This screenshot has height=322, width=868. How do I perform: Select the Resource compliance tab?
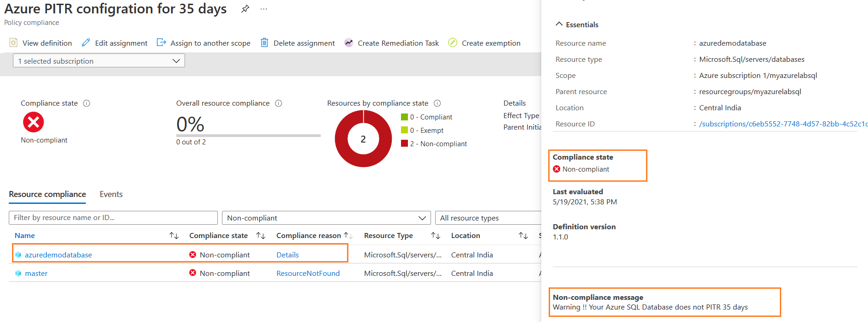tap(47, 194)
